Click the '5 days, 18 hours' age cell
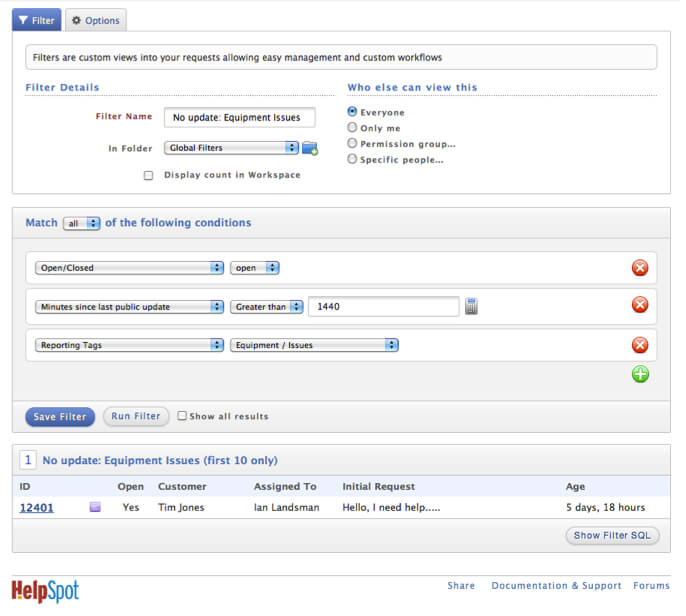 click(x=605, y=508)
